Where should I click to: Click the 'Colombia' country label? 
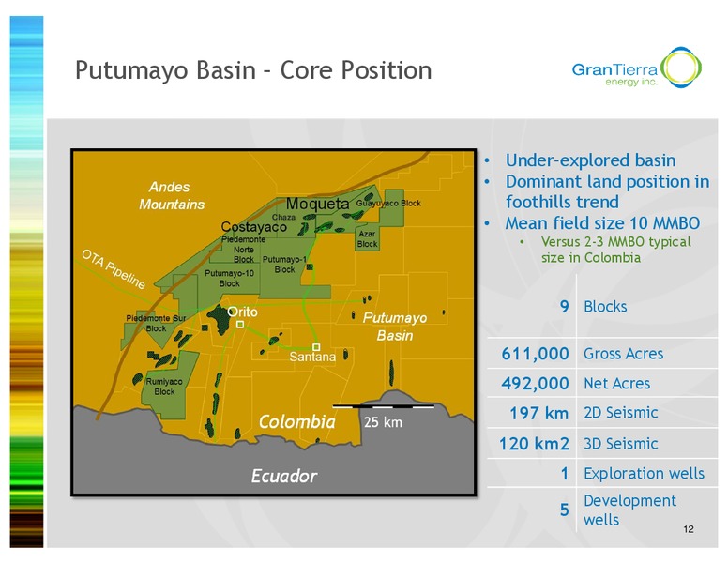pyautogui.click(x=297, y=422)
